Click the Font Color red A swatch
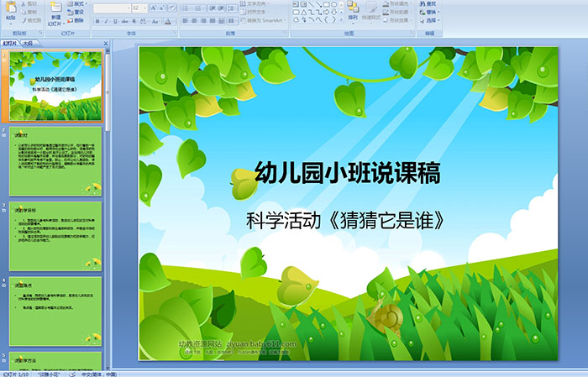 [168, 21]
